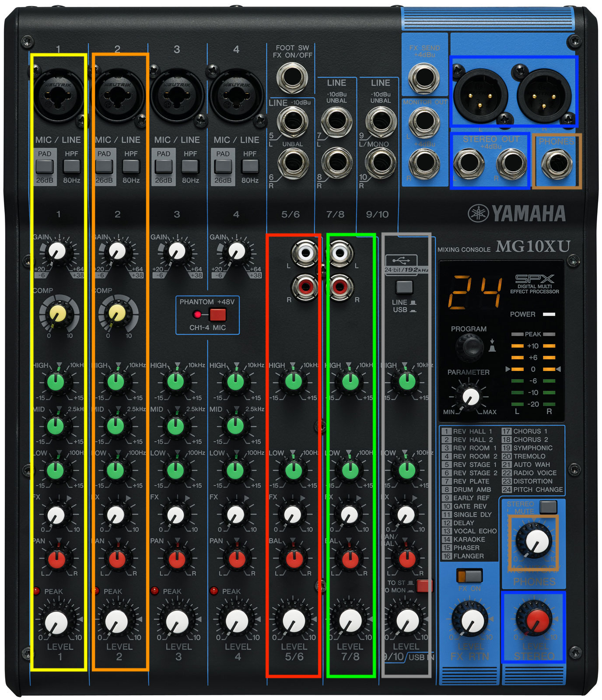
Task: Toggle the LINE/USB selector on channel 9/10
Action: tap(404, 287)
